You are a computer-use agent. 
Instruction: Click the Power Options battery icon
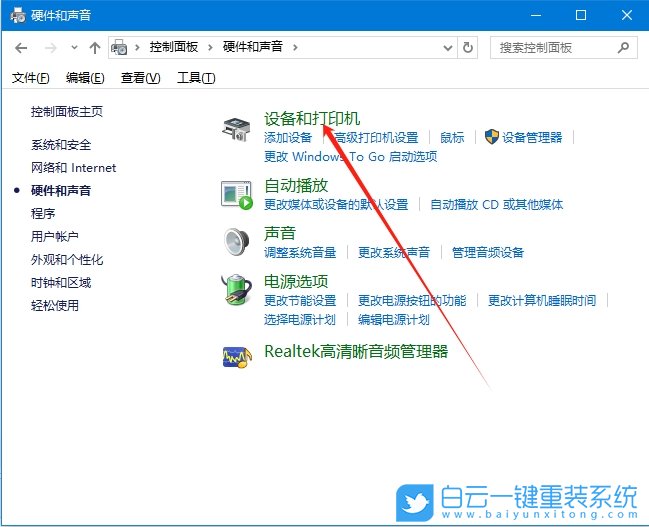pos(236,290)
